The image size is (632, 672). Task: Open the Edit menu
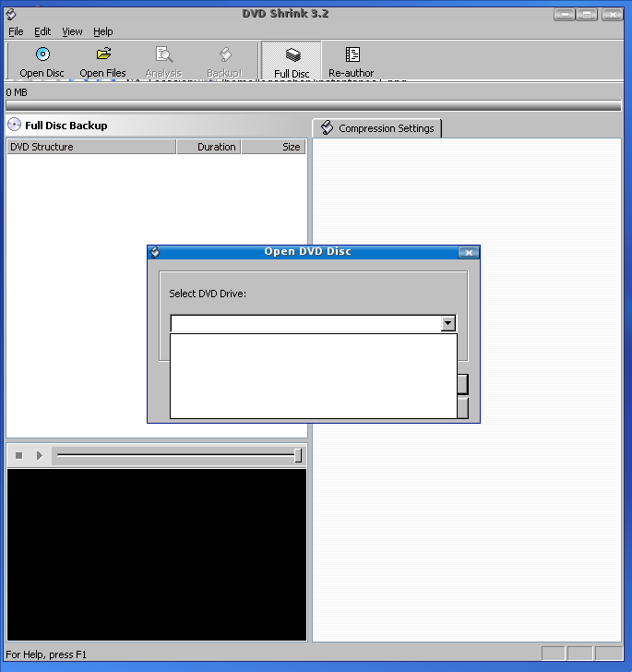point(42,31)
